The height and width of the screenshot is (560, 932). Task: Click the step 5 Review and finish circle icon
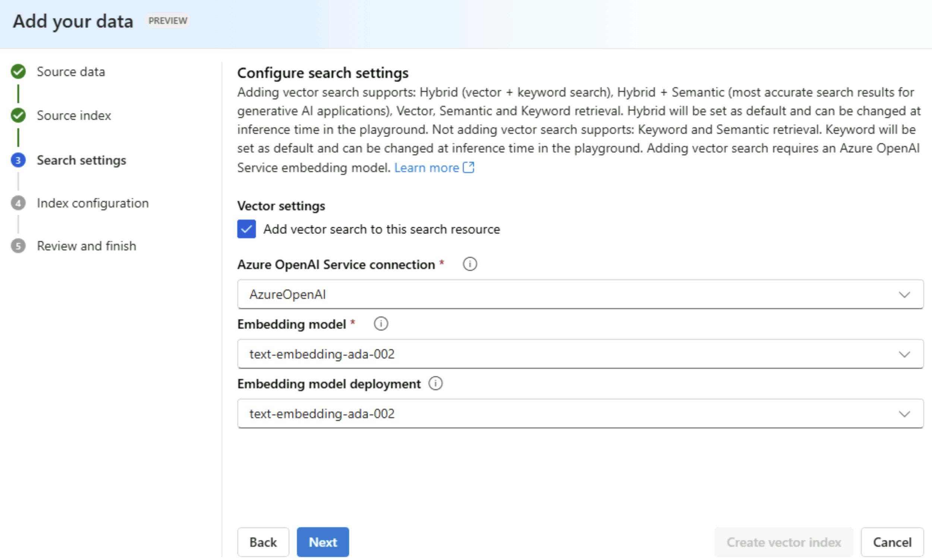(18, 246)
